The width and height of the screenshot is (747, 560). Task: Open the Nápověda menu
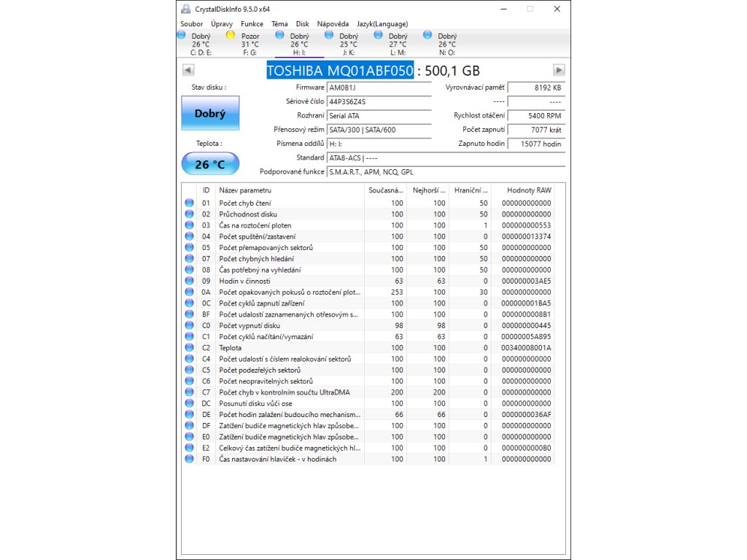333,24
